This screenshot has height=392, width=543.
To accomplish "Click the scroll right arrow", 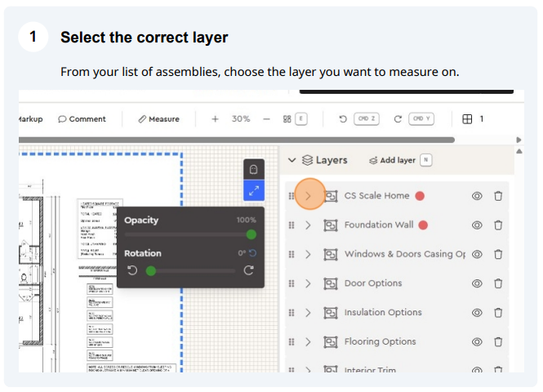I will point(519,140).
